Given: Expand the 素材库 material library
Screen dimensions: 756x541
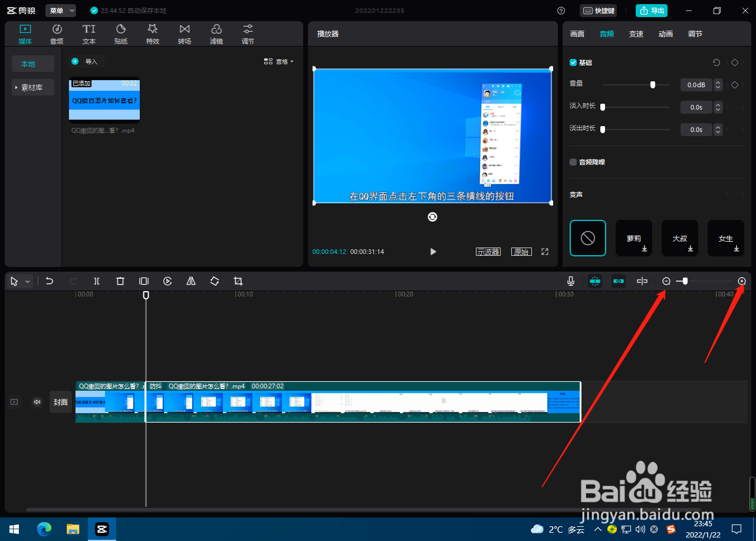Looking at the screenshot, I should click(x=33, y=87).
